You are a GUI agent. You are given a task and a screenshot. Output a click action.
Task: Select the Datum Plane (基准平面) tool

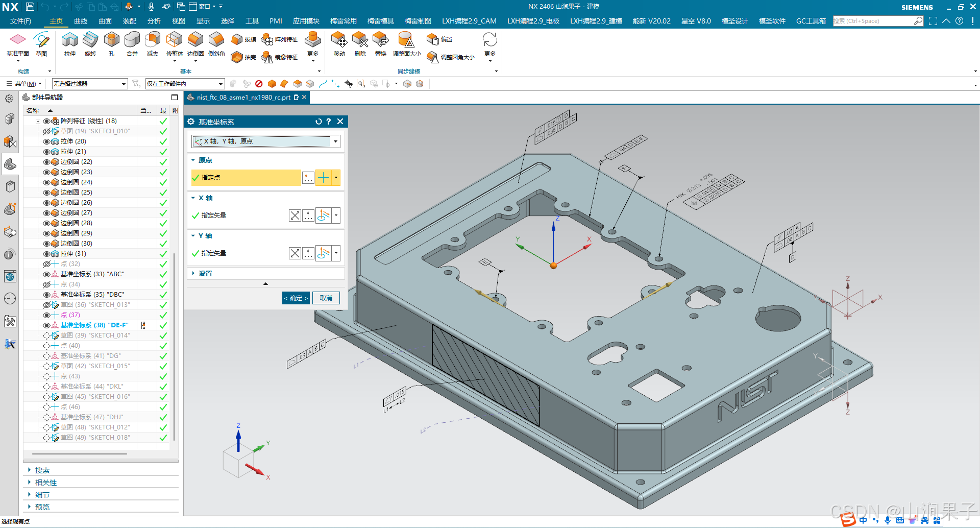pos(18,43)
